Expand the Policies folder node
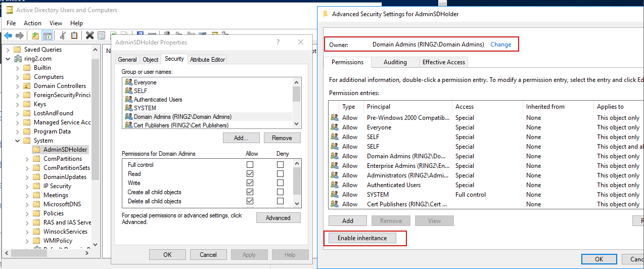644x269 pixels. [x=27, y=213]
